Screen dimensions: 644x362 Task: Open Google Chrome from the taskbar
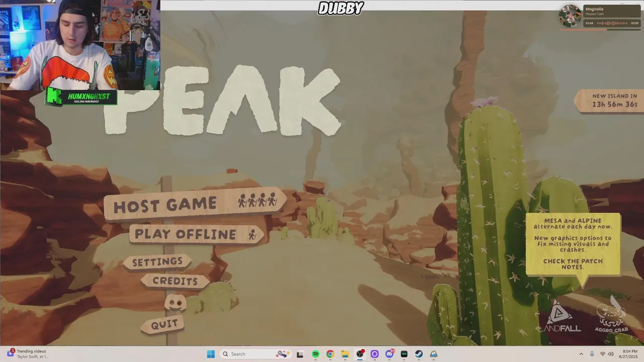[x=330, y=354]
